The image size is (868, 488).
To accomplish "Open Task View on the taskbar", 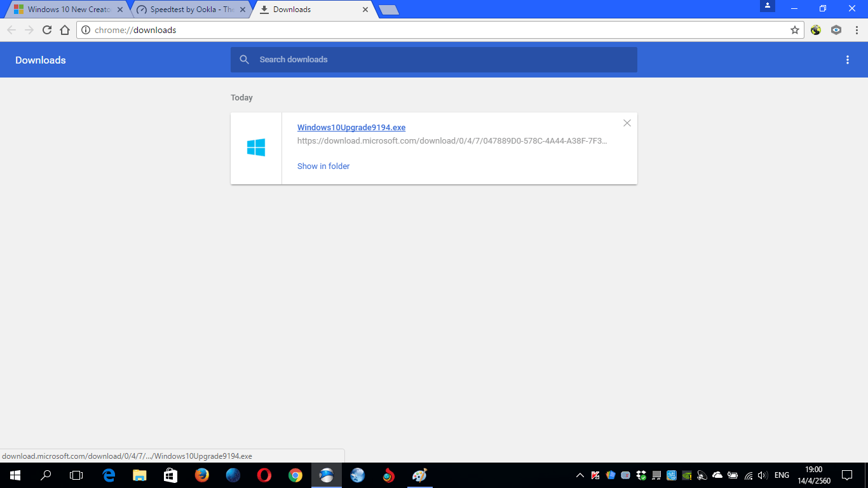I will (76, 475).
